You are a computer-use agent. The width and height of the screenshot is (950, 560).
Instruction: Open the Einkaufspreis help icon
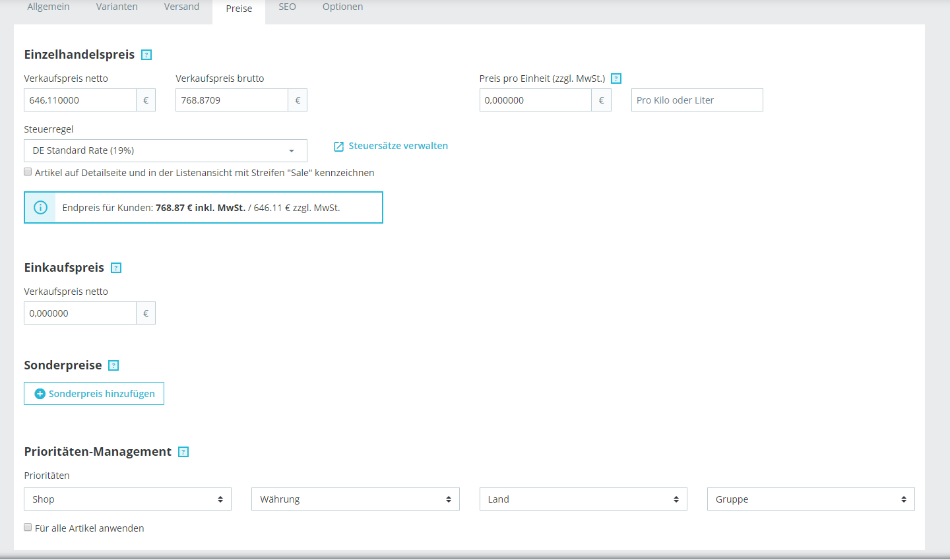tap(116, 268)
